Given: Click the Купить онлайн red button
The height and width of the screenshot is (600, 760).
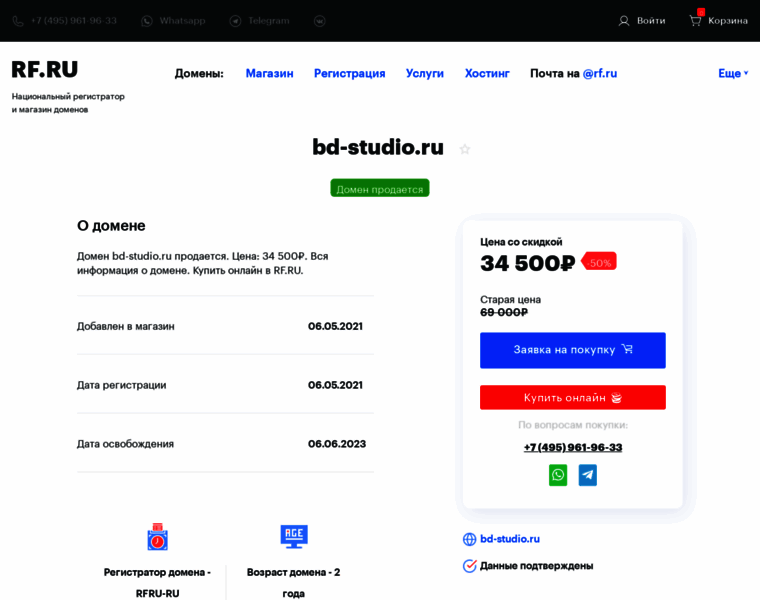Looking at the screenshot, I should point(573,397).
